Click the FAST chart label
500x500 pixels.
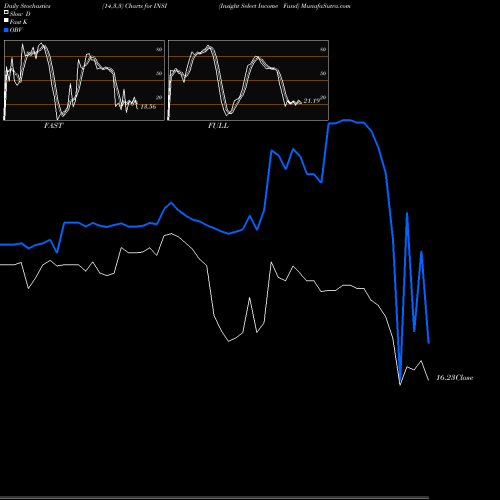[53, 126]
